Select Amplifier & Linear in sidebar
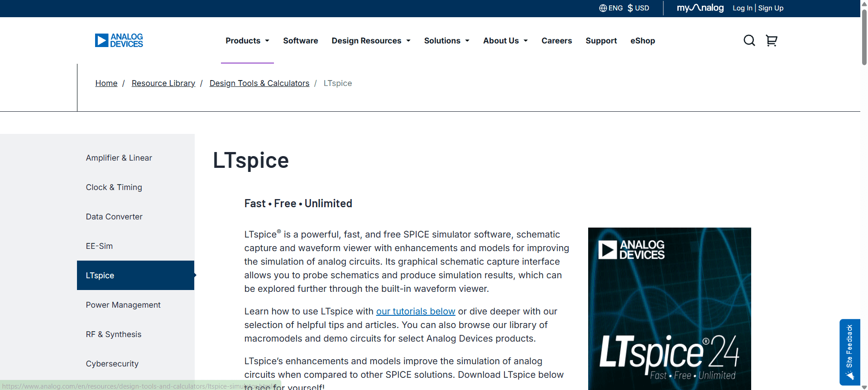 pos(119,158)
